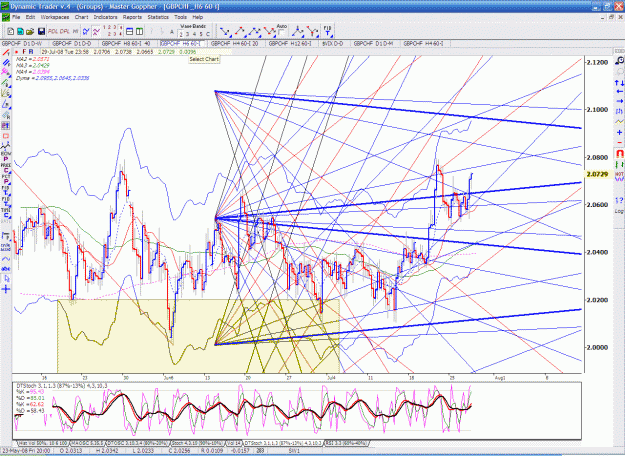The width and height of the screenshot is (625, 456).
Task: Select the Stoch 4,3,10 indicator tab
Action: click(x=198, y=443)
